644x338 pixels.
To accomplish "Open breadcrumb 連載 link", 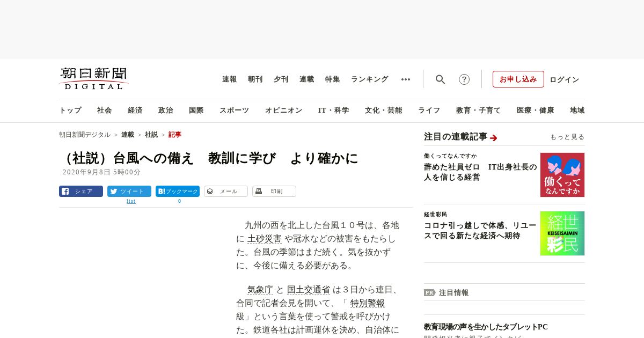I will click(128, 135).
